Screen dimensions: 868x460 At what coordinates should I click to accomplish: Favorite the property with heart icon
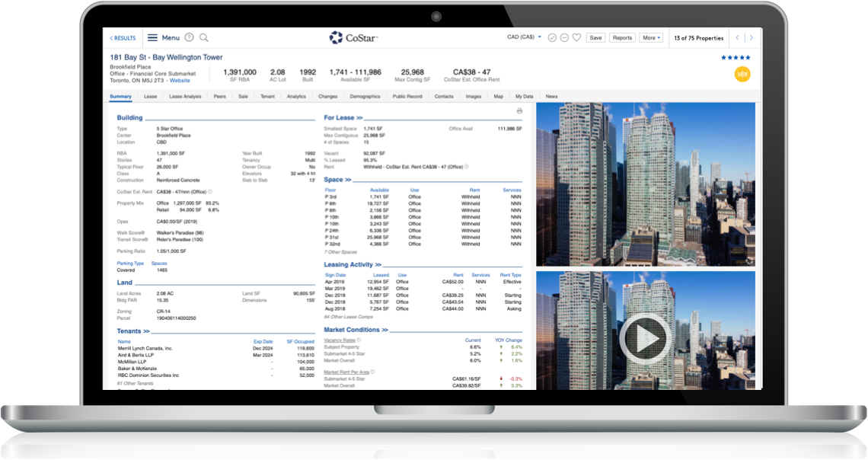pos(576,37)
